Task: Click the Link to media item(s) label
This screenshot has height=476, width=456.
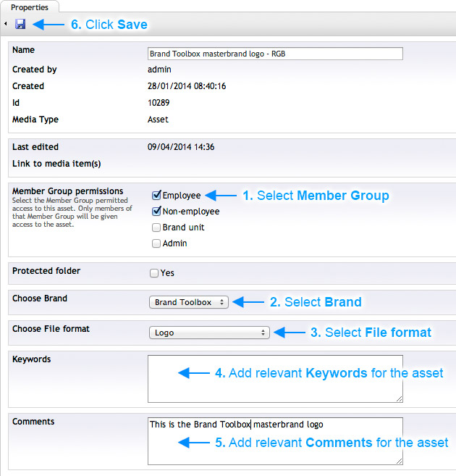Action: tap(56, 164)
